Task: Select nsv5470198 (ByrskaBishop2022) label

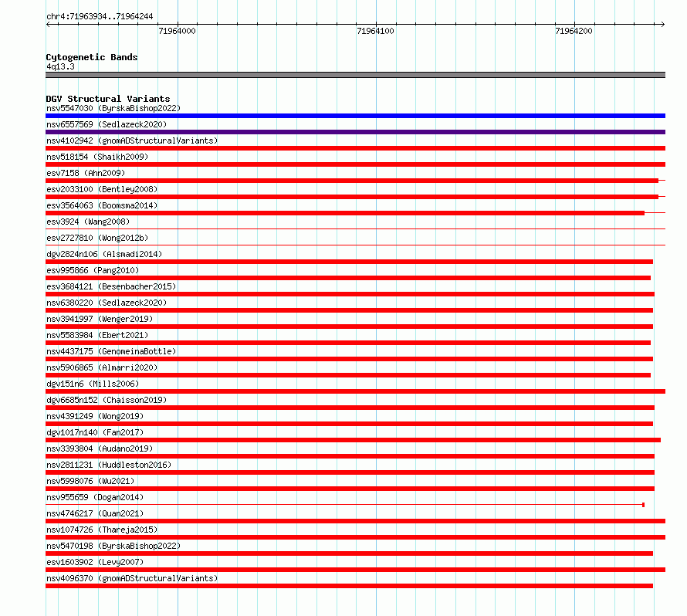Action: (x=113, y=546)
